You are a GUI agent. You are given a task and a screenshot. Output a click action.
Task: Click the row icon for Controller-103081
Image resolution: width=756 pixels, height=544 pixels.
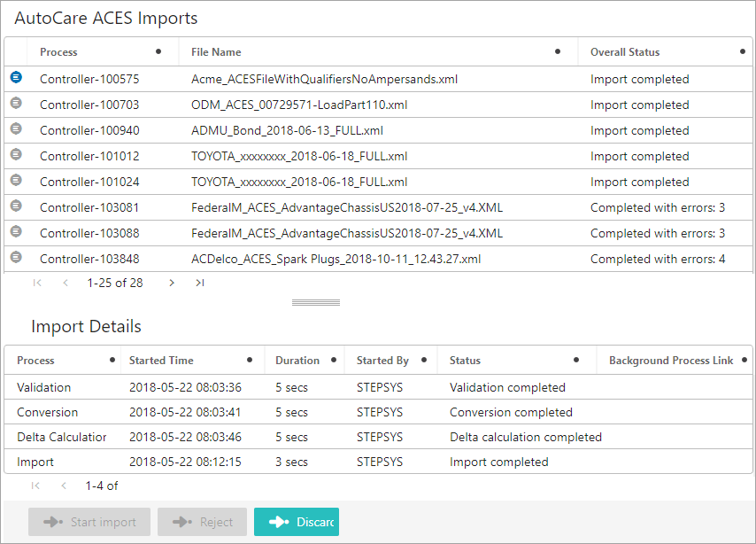coord(16,206)
